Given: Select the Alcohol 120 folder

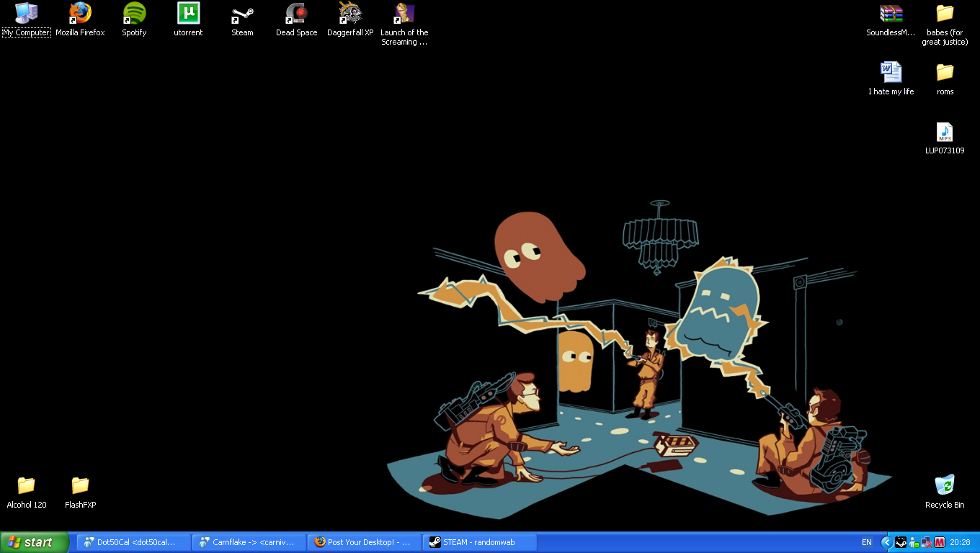Looking at the screenshot, I should click(27, 485).
